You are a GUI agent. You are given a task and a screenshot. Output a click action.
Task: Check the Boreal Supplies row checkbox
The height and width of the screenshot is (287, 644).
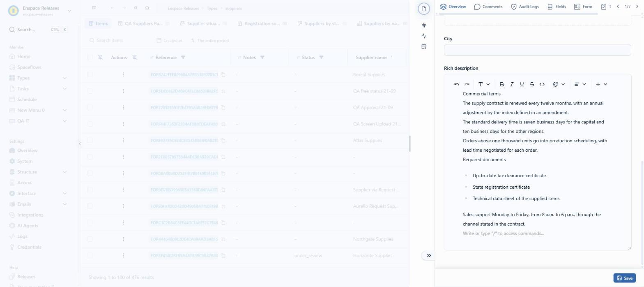tap(90, 75)
